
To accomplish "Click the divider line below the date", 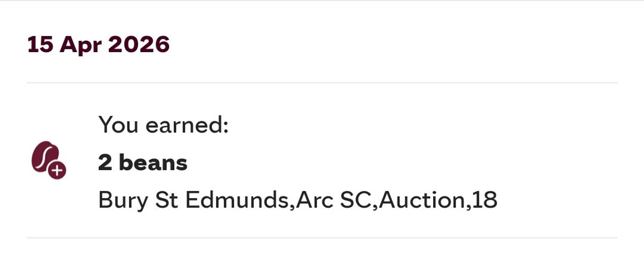I will (x=322, y=83).
